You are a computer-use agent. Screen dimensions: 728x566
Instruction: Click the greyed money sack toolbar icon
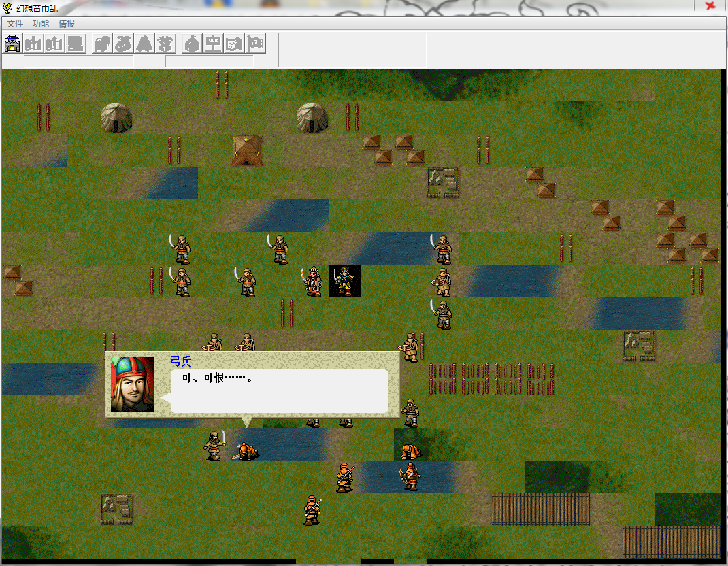coord(123,44)
